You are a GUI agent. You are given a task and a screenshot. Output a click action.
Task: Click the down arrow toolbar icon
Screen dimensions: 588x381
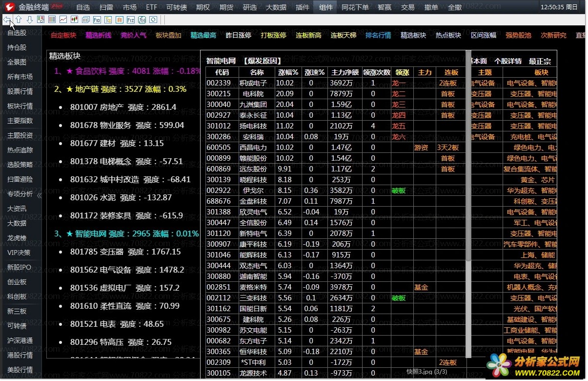tap(30, 20)
